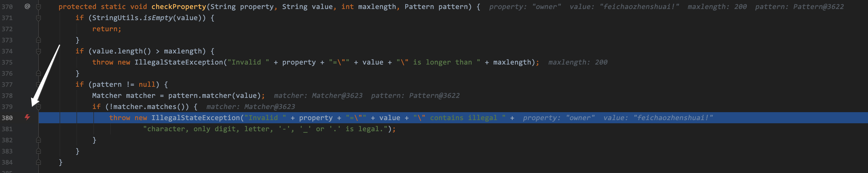Screen dimensions: 868x173
Task: Click the checkProperty method name
Action: pyautogui.click(x=179, y=6)
